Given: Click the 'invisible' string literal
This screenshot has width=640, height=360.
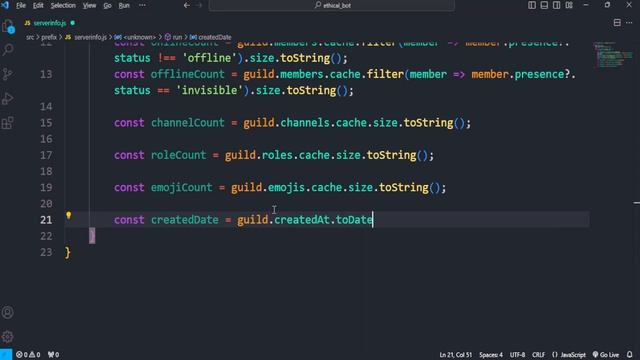Looking at the screenshot, I should pos(209,90).
